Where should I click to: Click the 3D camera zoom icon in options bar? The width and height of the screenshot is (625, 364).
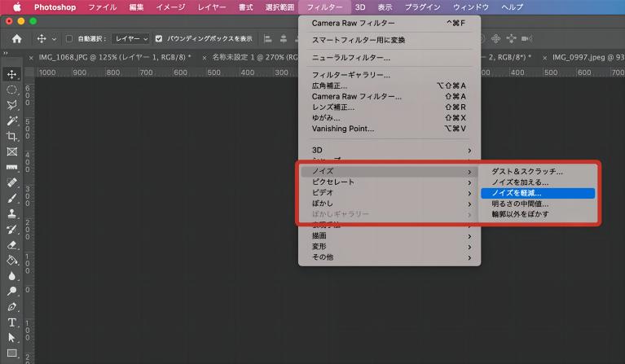526,38
